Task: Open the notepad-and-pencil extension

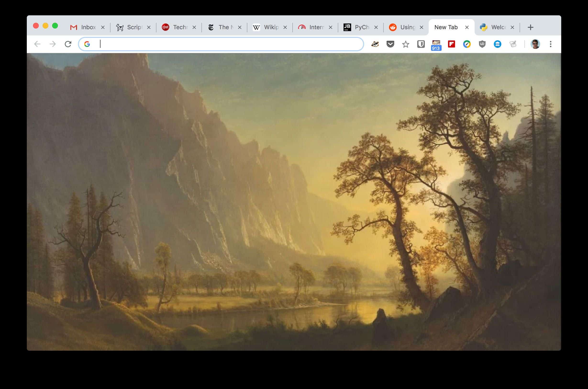Action: (x=513, y=44)
